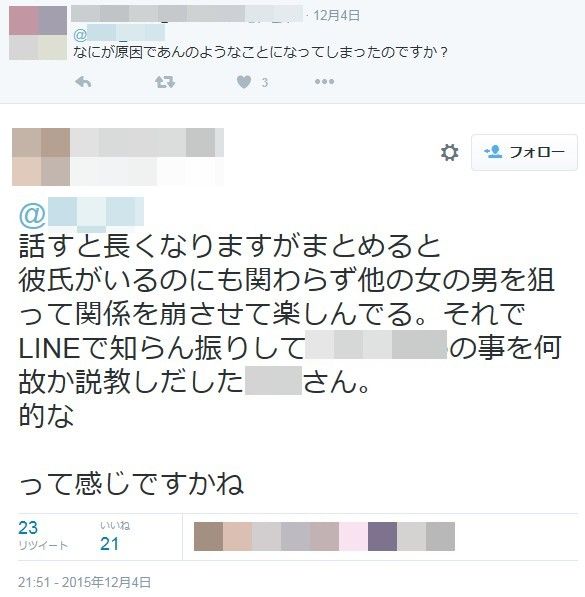Open the three-dots more menu on top tweet

point(324,81)
